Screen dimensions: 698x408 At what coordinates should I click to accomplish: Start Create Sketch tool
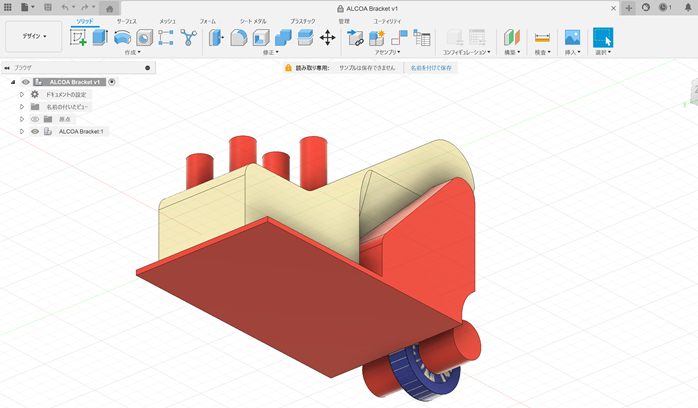78,37
